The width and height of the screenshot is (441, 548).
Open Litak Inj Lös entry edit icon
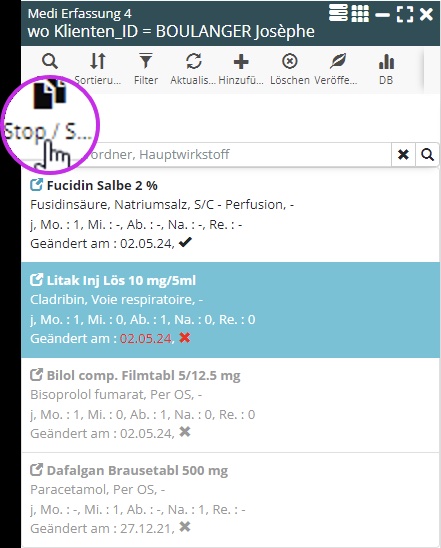click(x=36, y=280)
